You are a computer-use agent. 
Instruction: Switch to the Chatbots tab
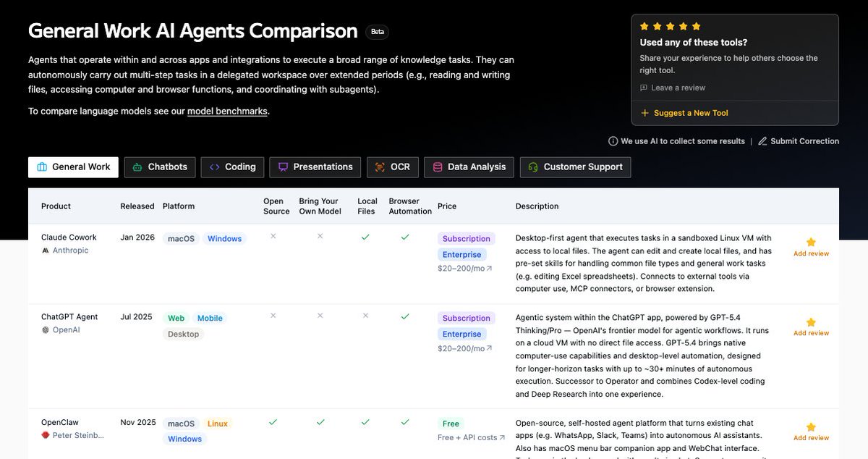tap(160, 167)
